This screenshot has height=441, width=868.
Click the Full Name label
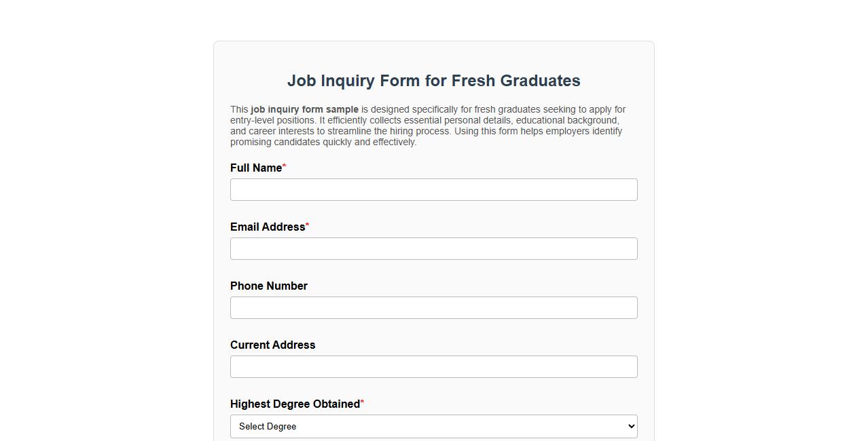(255, 168)
